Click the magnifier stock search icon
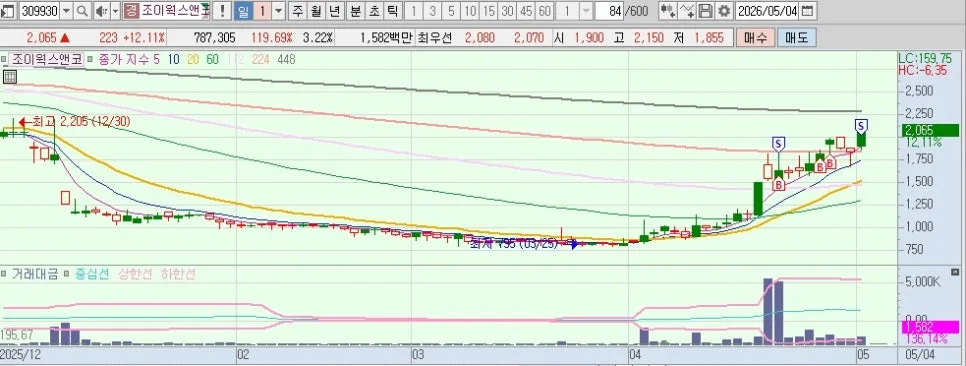Image resolution: width=966 pixels, height=366 pixels. 82,10
